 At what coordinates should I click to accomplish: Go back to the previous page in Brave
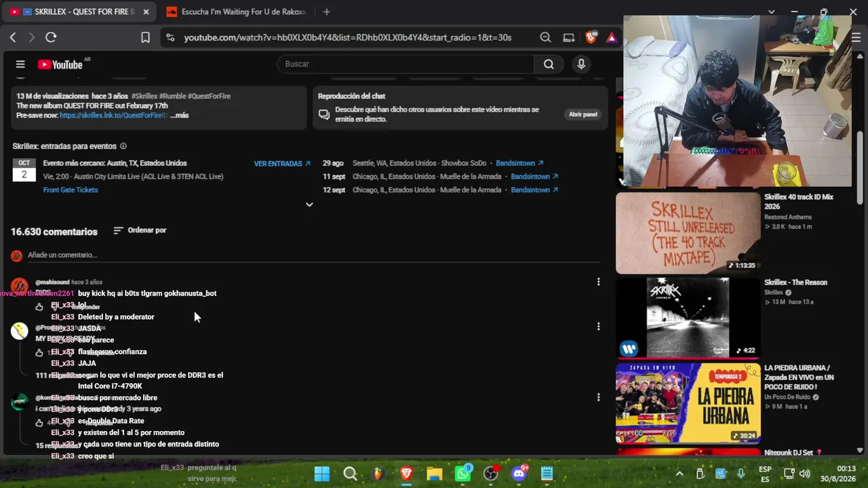[13, 37]
